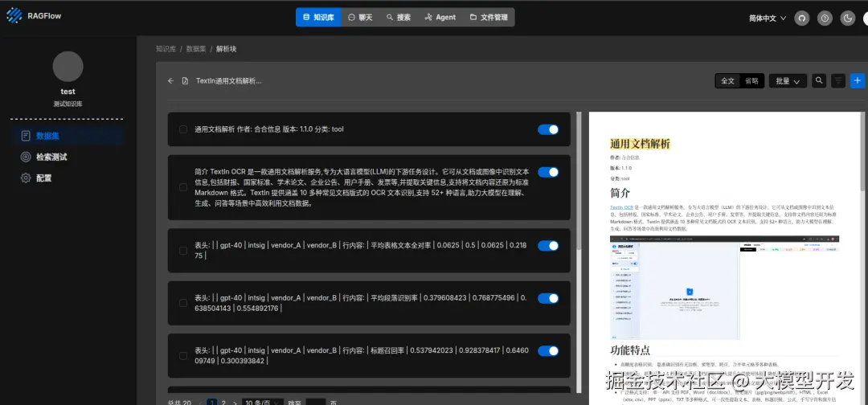
Task: Open the 简体中文 language dropdown
Action: coord(768,18)
